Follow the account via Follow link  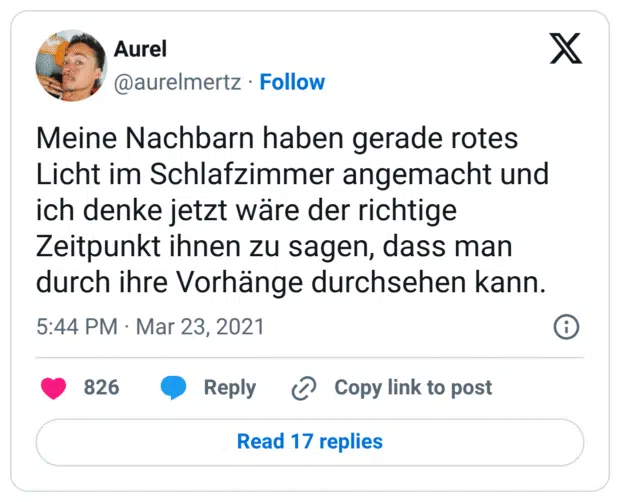292,82
